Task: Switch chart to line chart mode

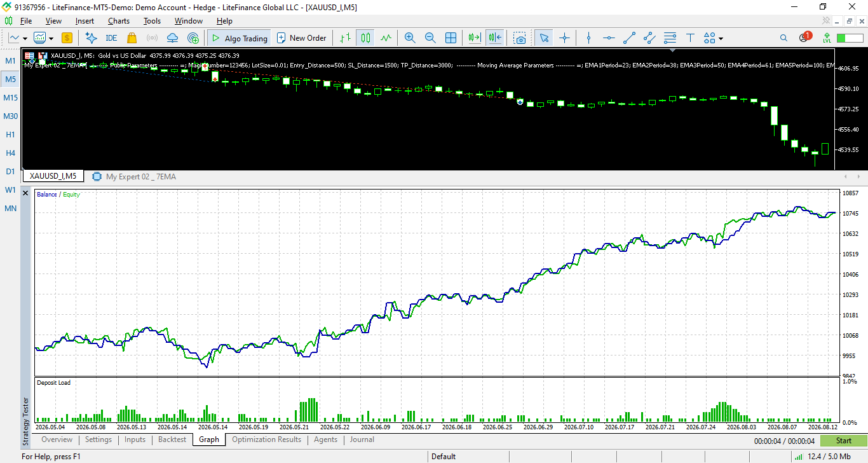Action: pyautogui.click(x=386, y=38)
